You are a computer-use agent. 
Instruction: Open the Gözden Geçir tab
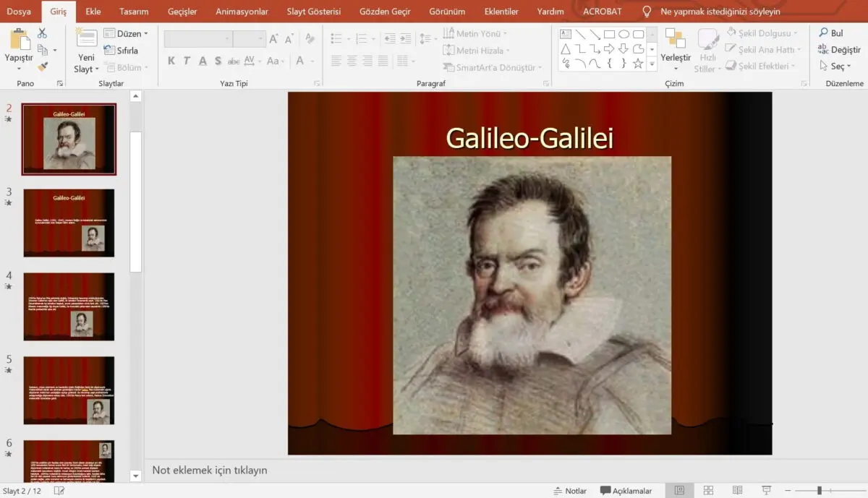click(385, 12)
